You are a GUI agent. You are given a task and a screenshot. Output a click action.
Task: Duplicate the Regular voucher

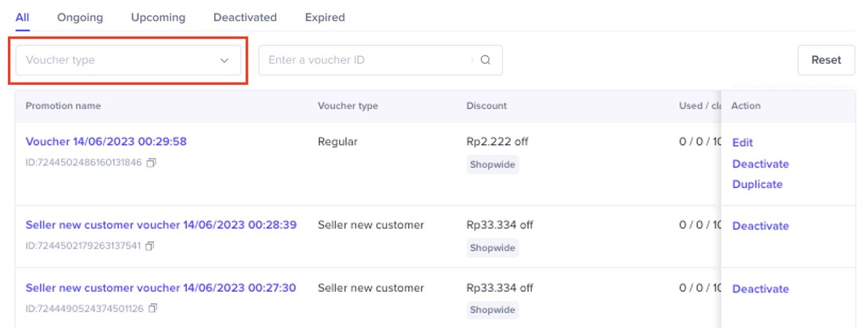[x=757, y=184]
